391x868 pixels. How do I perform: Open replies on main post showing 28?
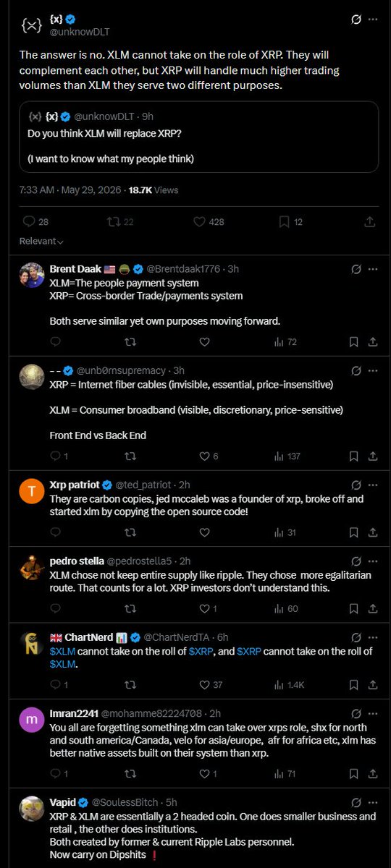click(35, 221)
